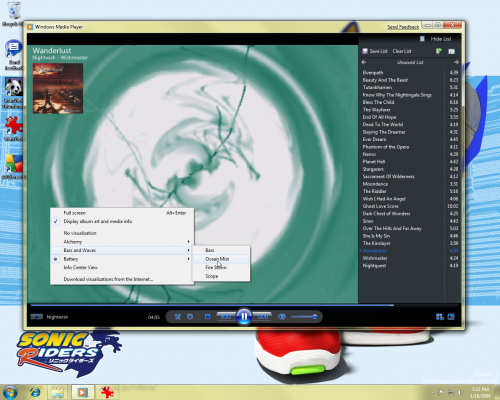Expand the Alchemy submenu
The image size is (500, 400).
122,242
